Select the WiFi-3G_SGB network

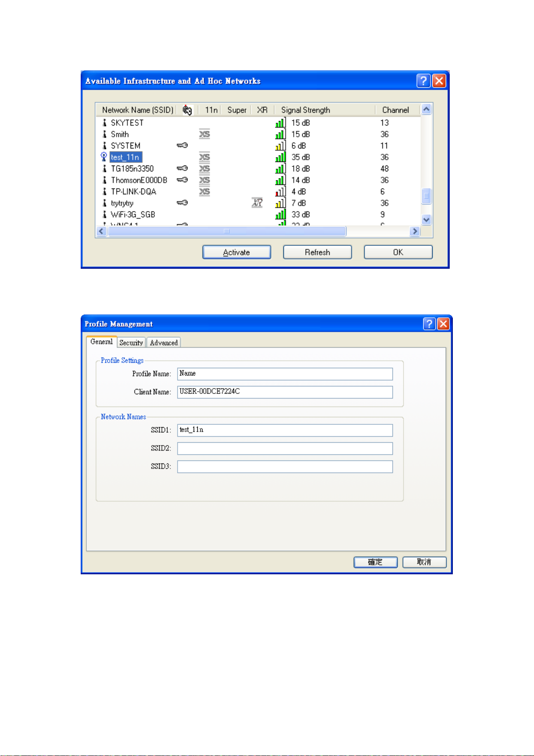[258, 214]
